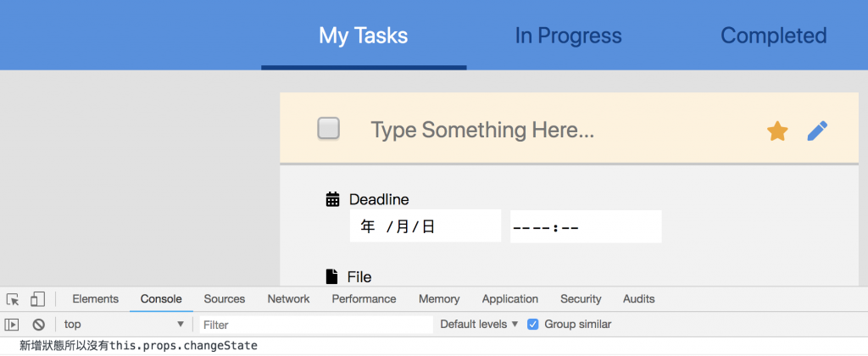
Task: Select the inspect element cursor icon
Action: (x=13, y=299)
